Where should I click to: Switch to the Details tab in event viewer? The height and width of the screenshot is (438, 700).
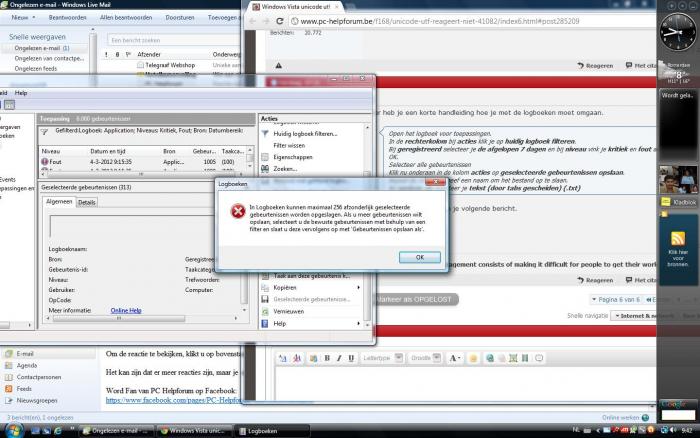(87, 202)
